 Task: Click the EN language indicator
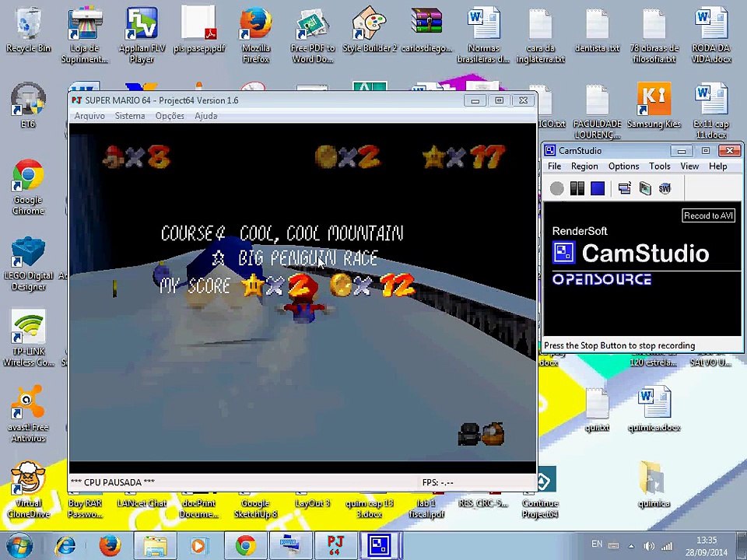(597, 544)
